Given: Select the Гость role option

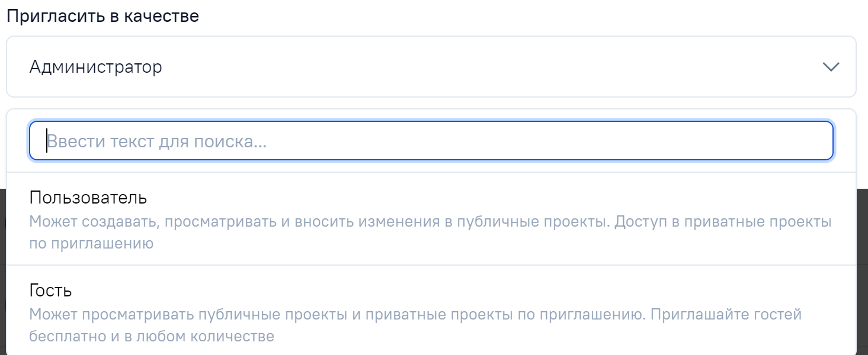Looking at the screenshot, I should click(431, 312).
